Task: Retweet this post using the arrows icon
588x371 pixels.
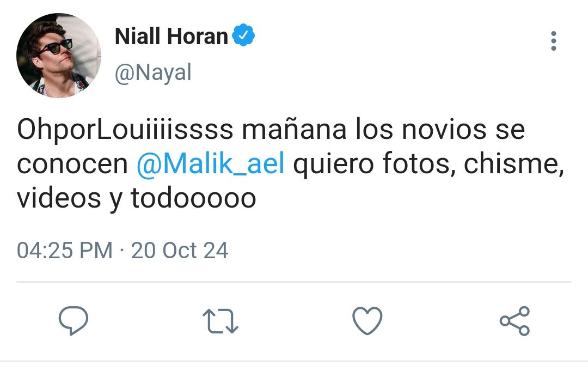Action: coord(220,321)
